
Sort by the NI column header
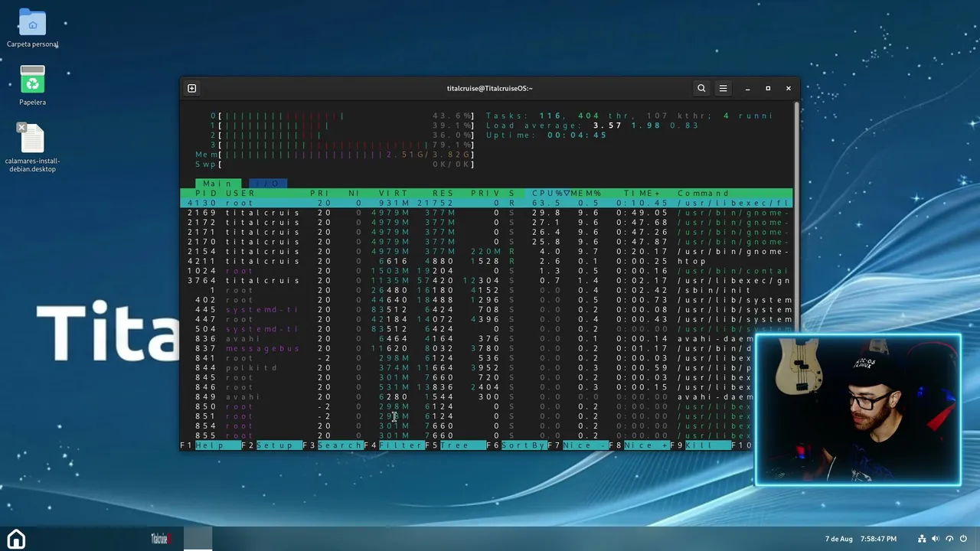[354, 194]
